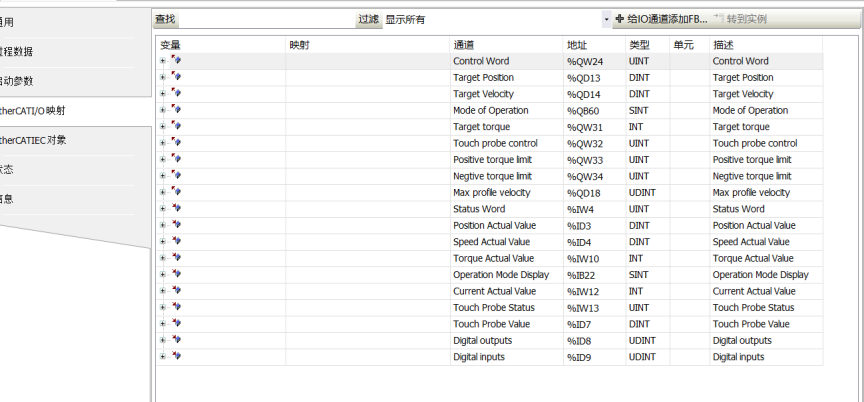Expand the Status Word tree node
864x402 pixels.
163,209
